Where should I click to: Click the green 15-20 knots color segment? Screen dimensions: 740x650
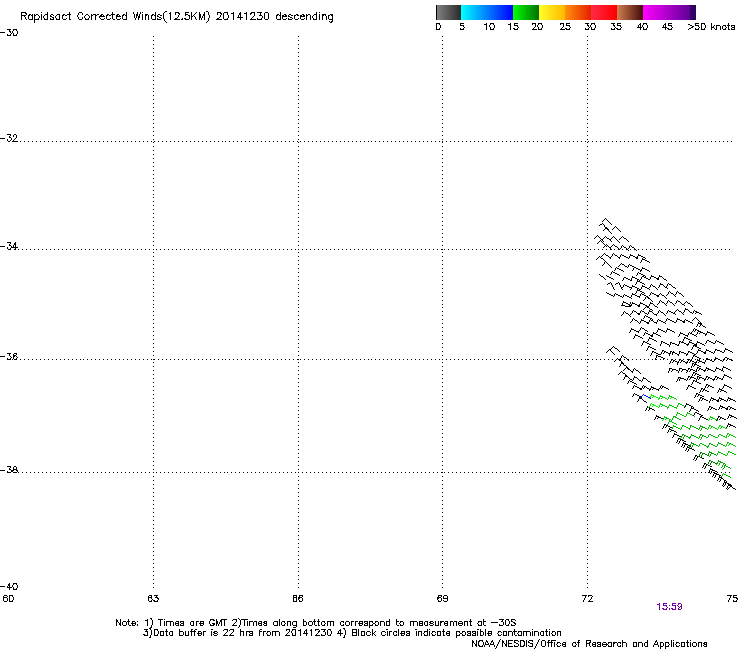[526, 12]
